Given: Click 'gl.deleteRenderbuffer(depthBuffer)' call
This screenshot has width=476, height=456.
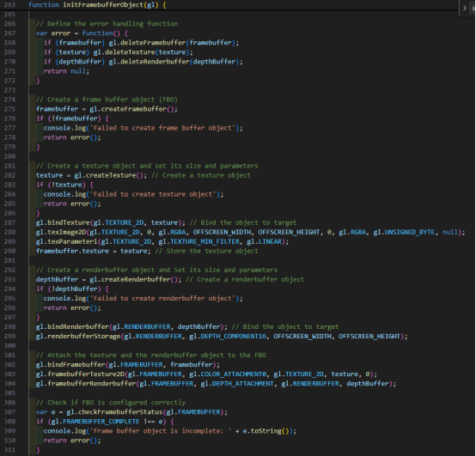Looking at the screenshot, I should [x=174, y=62].
